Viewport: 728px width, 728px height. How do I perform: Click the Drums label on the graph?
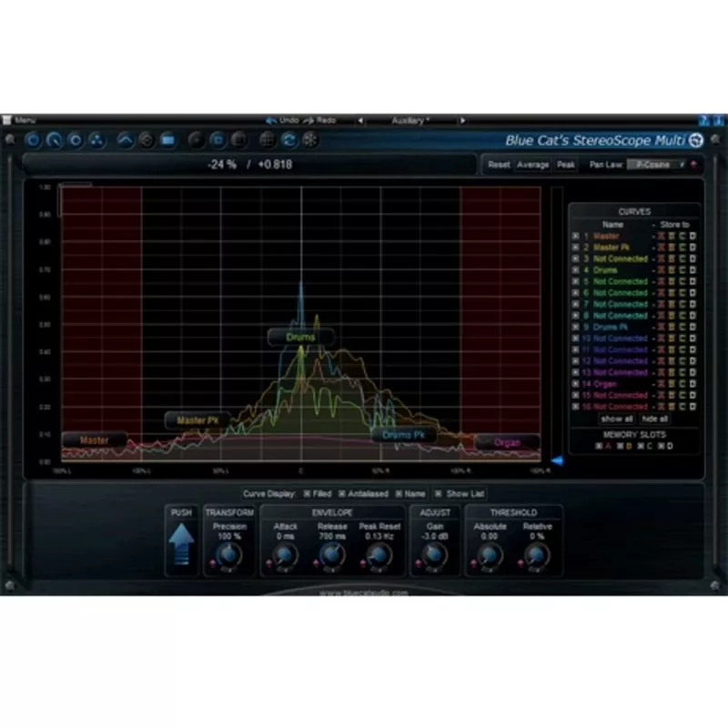click(x=300, y=337)
